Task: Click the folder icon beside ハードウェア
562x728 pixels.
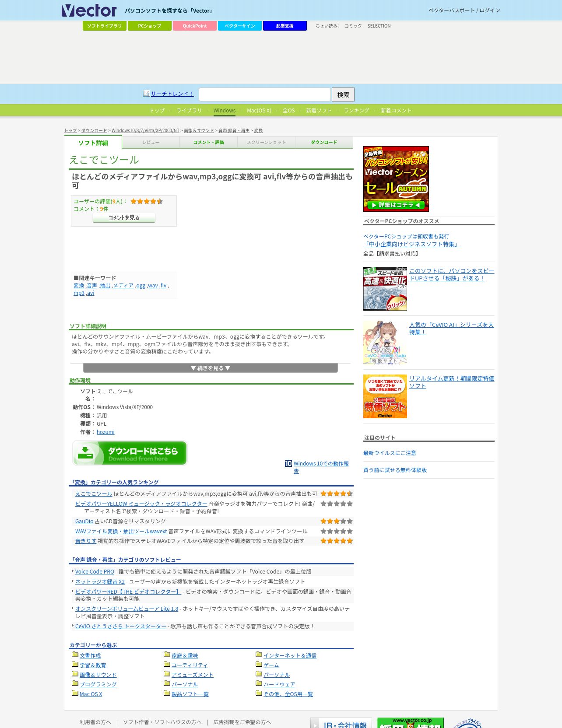Action: [x=259, y=683]
